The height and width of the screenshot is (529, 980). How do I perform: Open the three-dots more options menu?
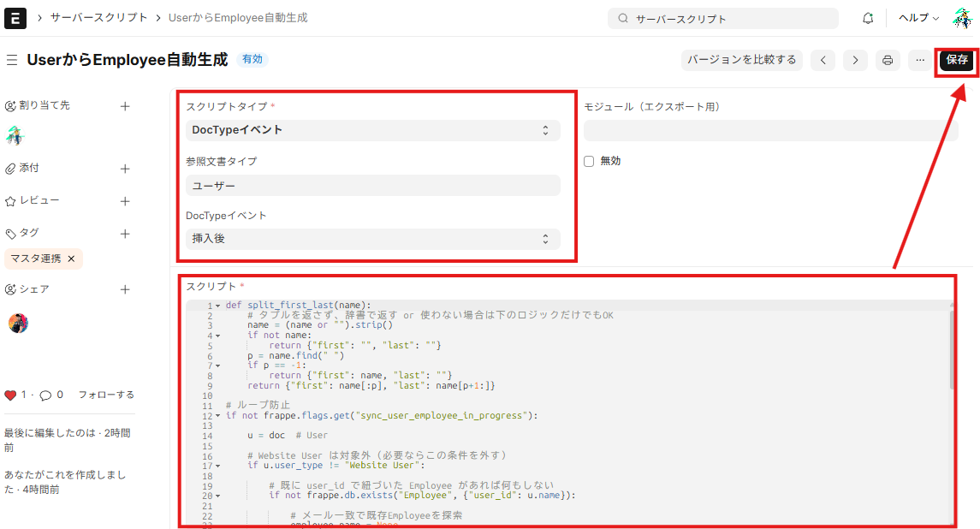click(919, 60)
